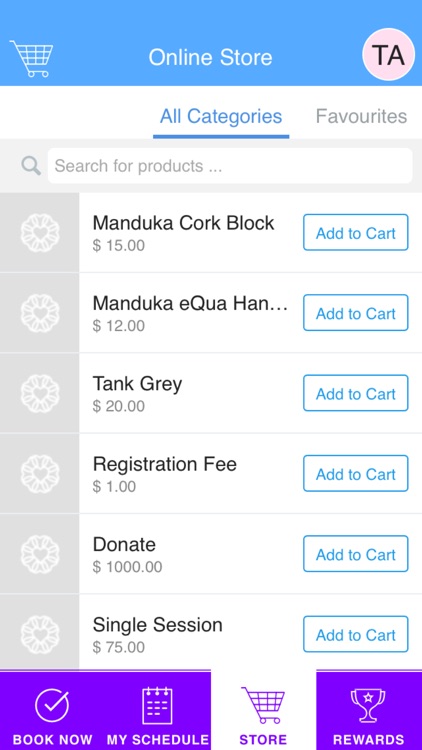This screenshot has height=750, width=422.
Task: Open Book Now checkmark icon
Action: (x=52, y=706)
